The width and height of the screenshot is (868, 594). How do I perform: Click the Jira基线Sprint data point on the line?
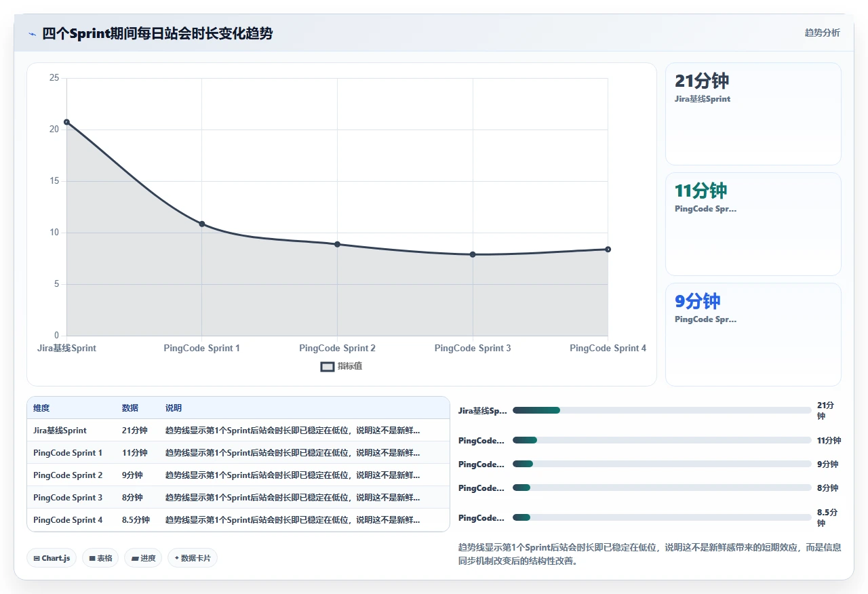[66, 122]
